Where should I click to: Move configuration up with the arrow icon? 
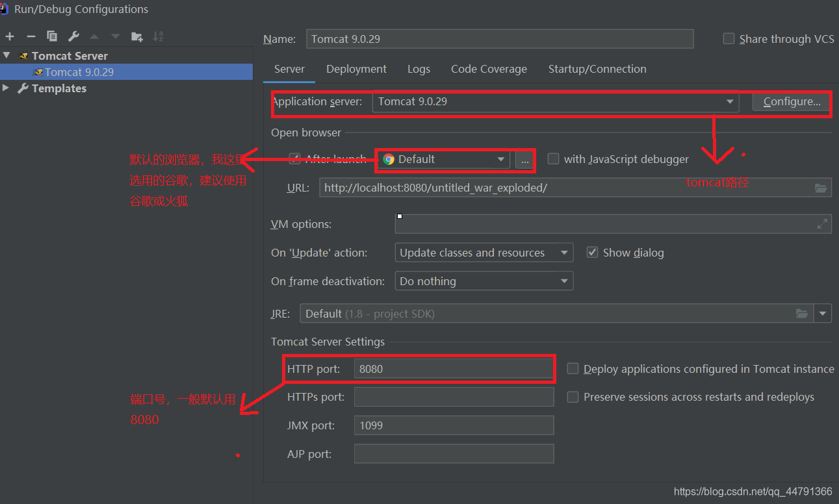coord(94,36)
